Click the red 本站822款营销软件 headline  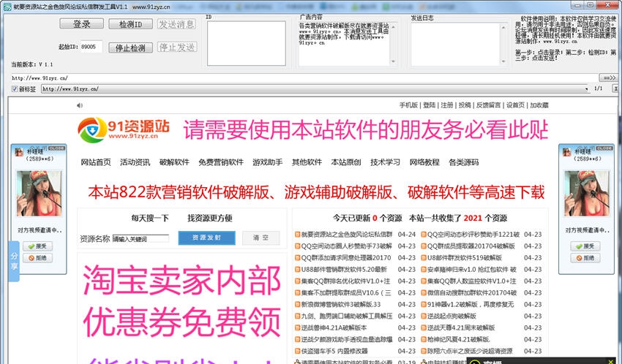[316, 192]
